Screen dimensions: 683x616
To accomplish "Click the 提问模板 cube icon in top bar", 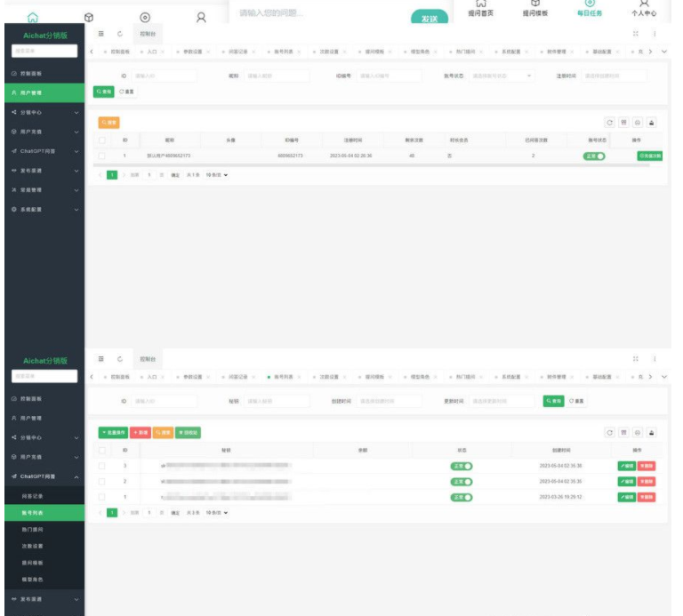I will 534,8.
